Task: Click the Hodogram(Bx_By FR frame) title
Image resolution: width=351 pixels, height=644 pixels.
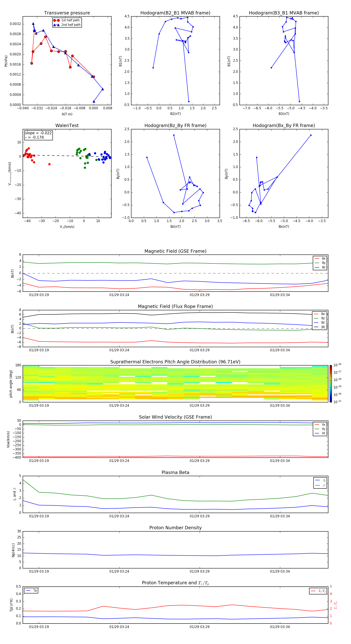Action: [284, 125]
